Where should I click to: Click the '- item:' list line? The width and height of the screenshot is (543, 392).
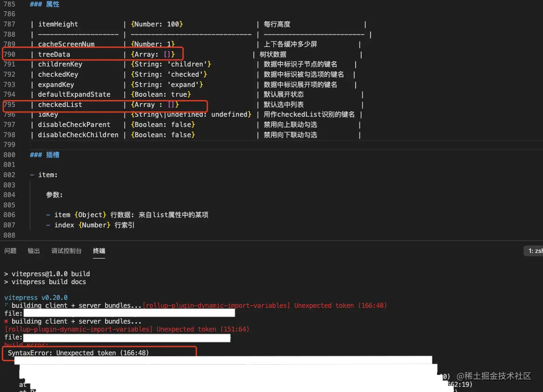point(44,175)
